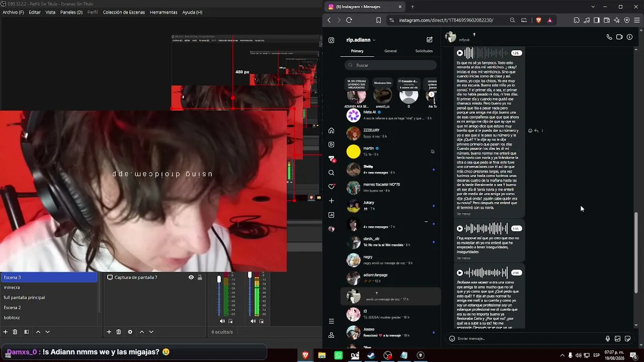Move the OBS source up
Screen dimensions: 644x362
[x=141, y=332]
